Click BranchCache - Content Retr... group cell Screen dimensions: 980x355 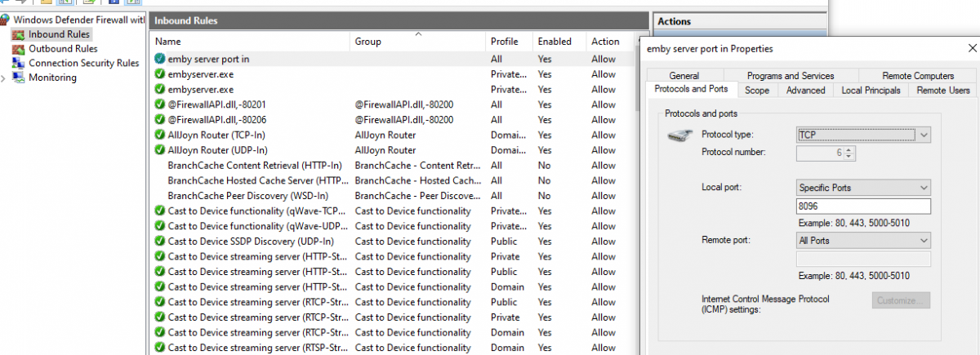pos(417,165)
